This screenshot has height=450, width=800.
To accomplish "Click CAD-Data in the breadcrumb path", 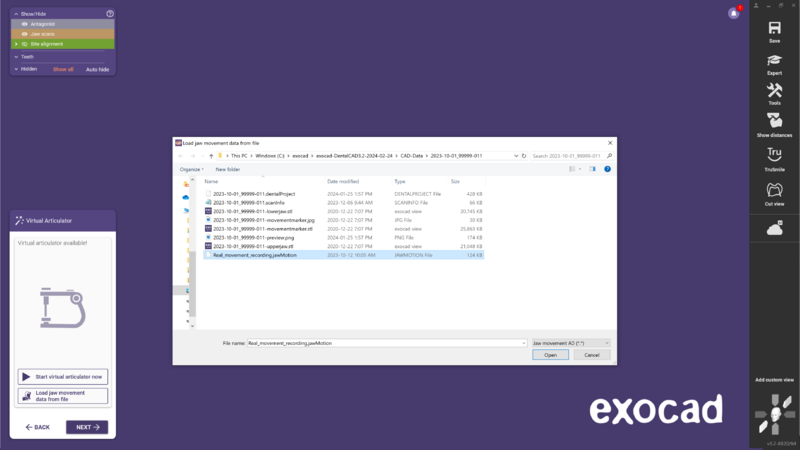I will pos(412,156).
